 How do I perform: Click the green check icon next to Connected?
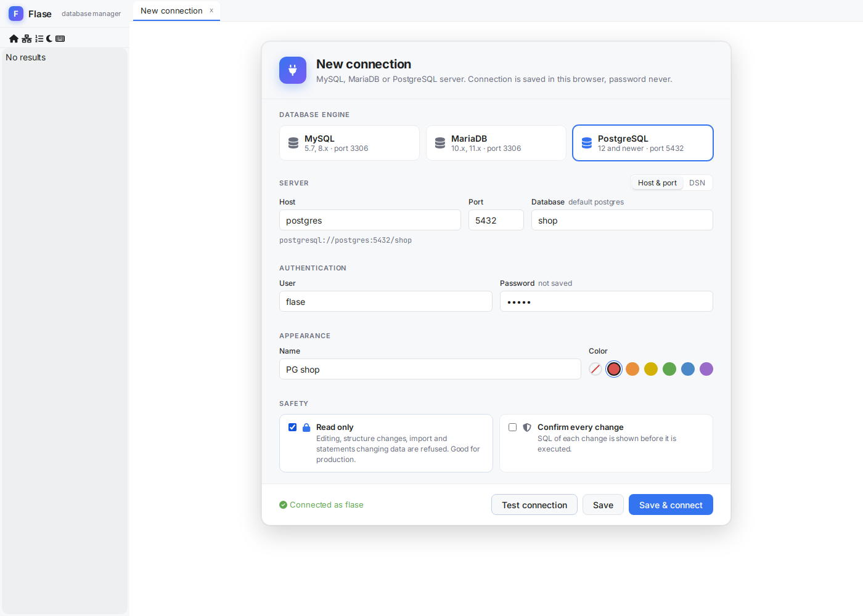click(x=284, y=505)
